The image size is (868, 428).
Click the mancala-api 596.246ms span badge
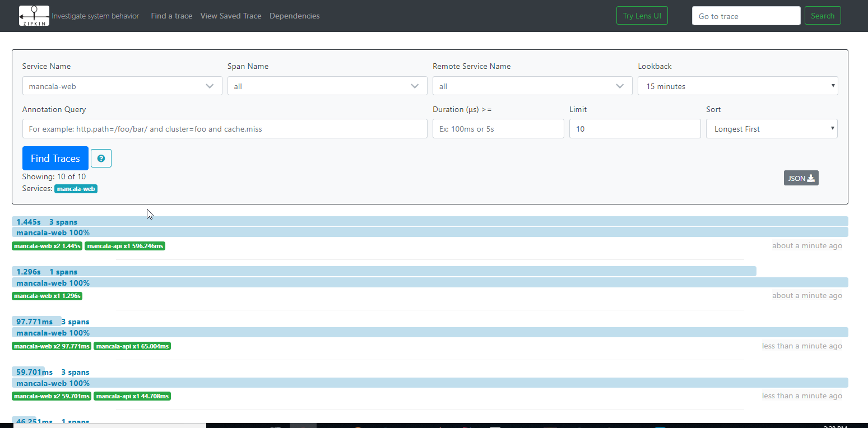tap(125, 245)
